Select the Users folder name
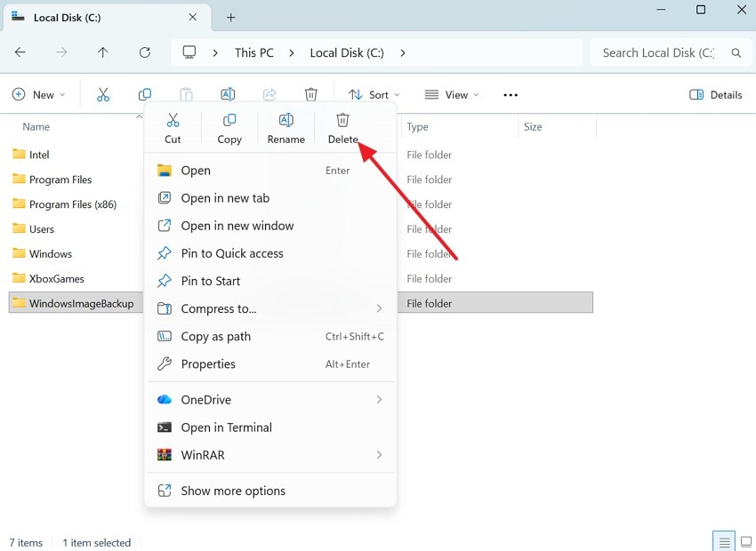Image resolution: width=756 pixels, height=551 pixels. click(42, 229)
